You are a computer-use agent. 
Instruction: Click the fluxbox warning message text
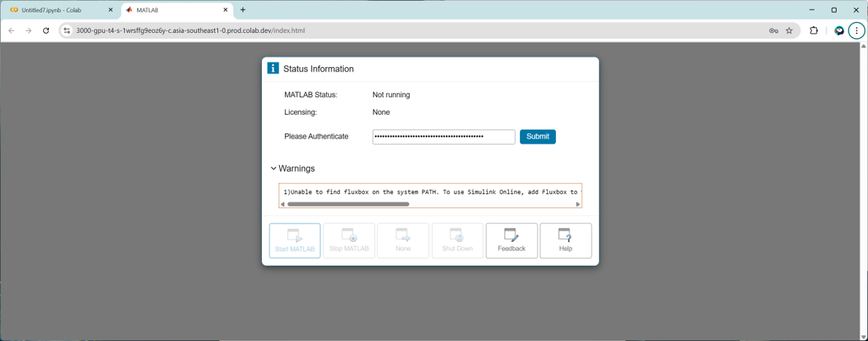(x=430, y=192)
